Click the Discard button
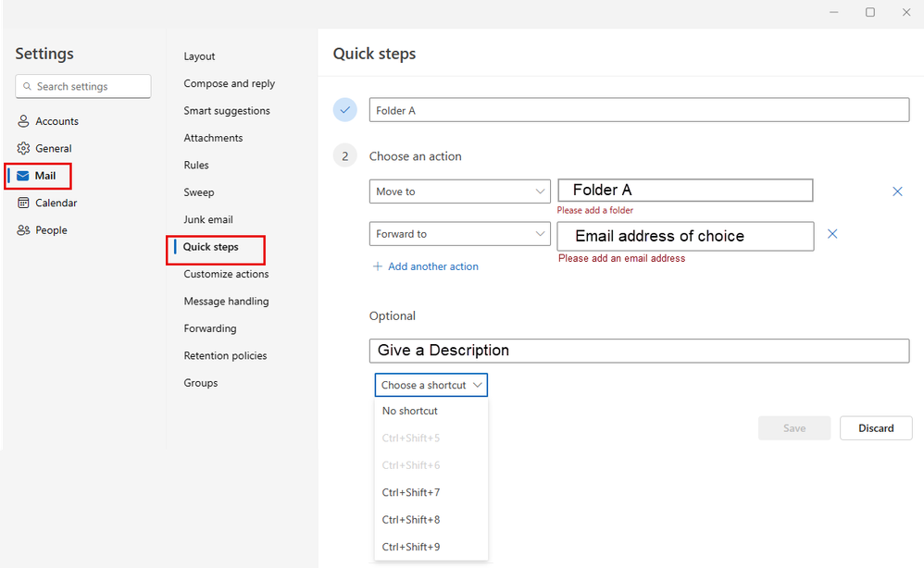The height and width of the screenshot is (568, 924). coord(875,428)
